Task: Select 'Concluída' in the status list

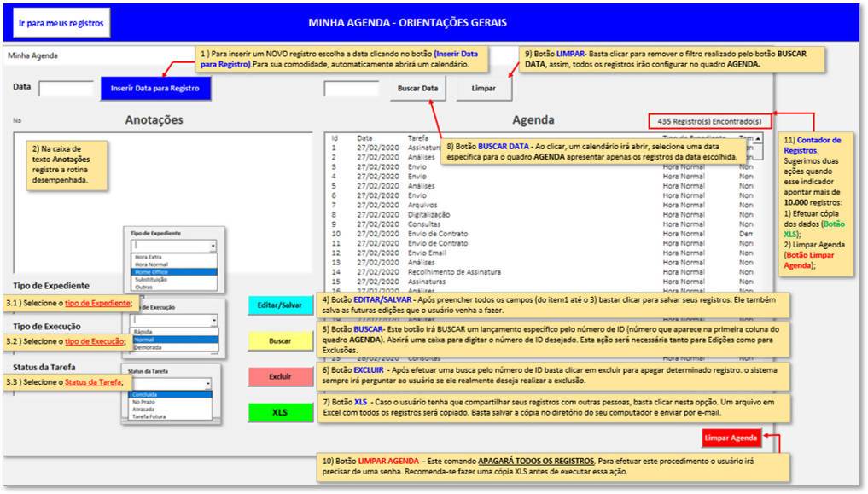Action: click(x=171, y=394)
